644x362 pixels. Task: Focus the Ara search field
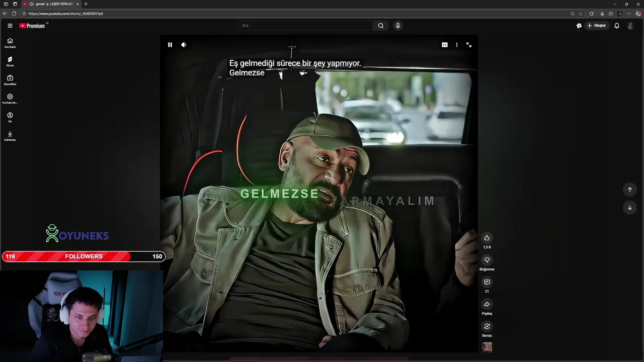pyautogui.click(x=305, y=26)
